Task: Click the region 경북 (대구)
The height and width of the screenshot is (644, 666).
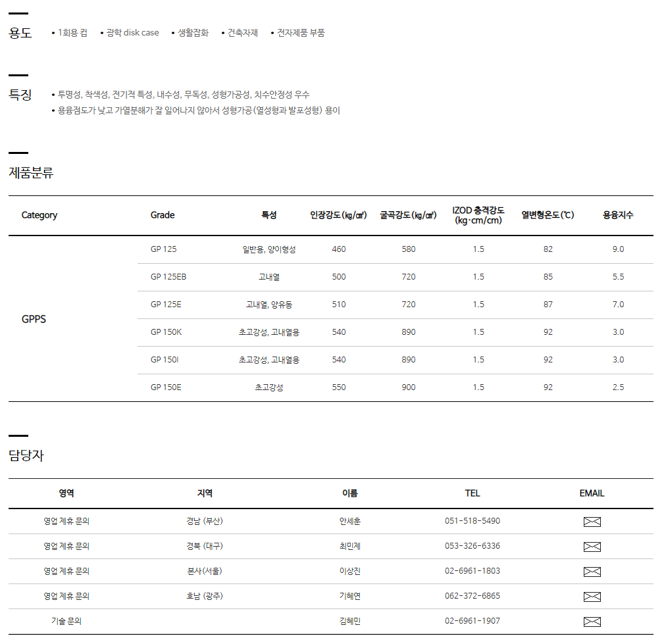Action: 204,547
